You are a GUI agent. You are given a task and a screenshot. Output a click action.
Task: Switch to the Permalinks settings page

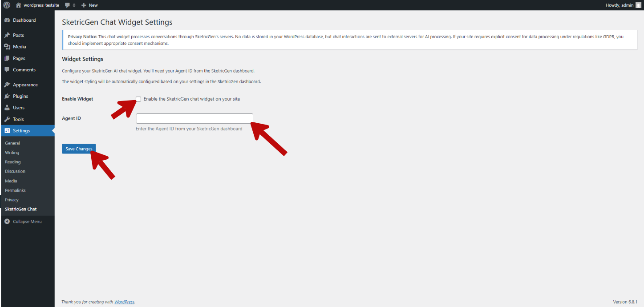(15, 190)
